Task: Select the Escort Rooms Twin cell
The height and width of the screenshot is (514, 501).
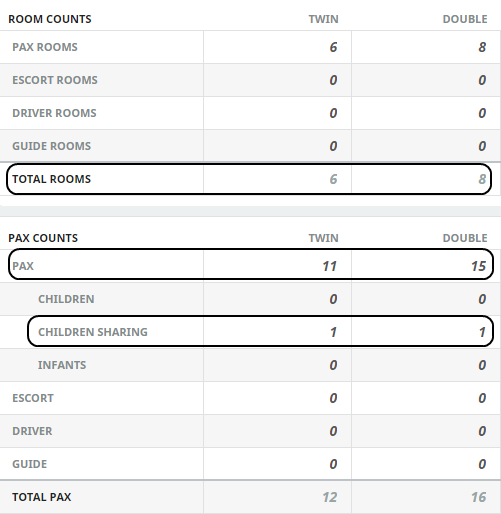Action: click(x=277, y=80)
